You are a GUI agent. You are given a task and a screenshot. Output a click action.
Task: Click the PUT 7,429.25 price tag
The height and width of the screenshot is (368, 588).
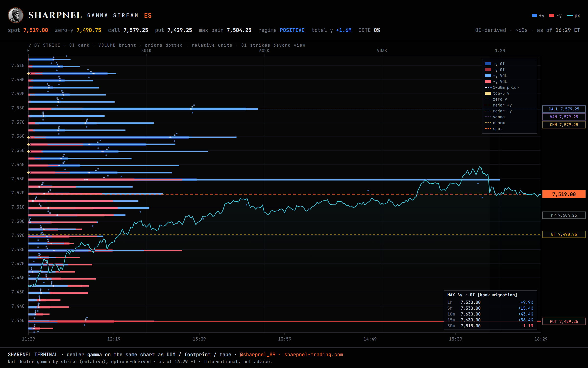[564, 321]
